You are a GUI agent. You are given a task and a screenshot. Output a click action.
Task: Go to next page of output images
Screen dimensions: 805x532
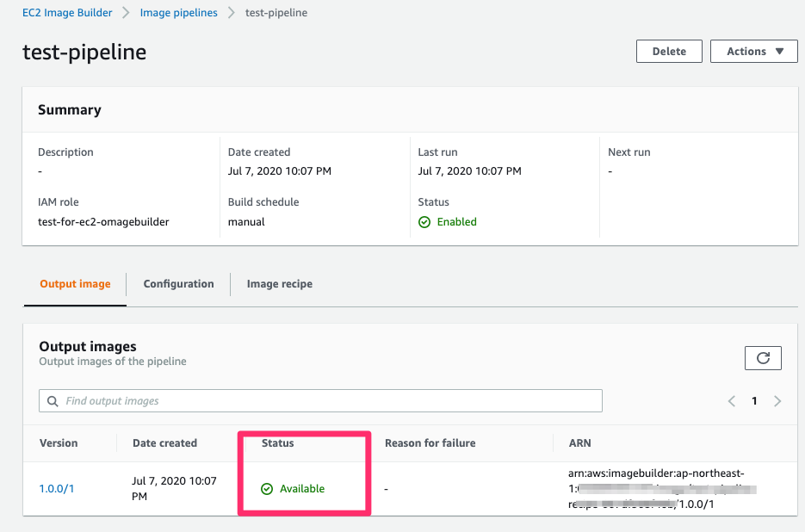pos(777,401)
